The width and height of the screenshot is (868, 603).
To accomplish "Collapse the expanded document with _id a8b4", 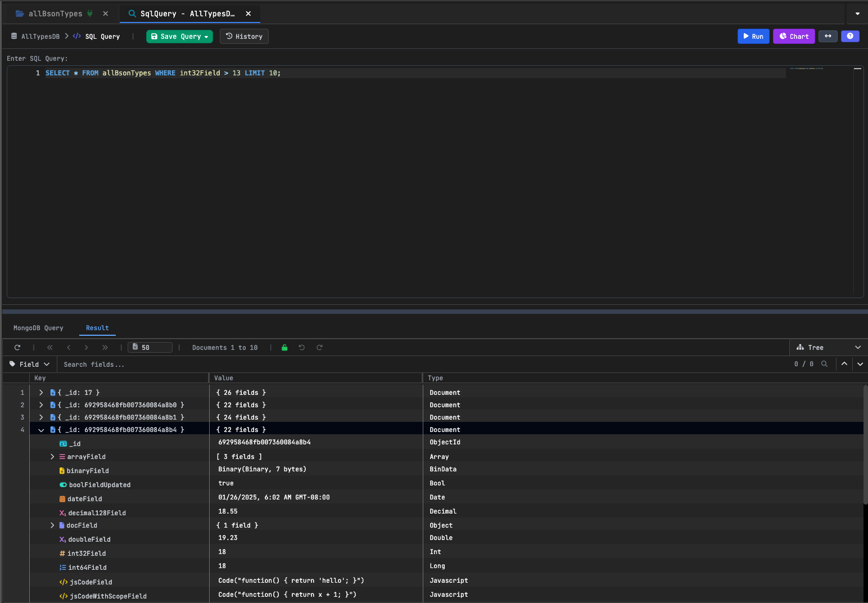I will (x=40, y=429).
